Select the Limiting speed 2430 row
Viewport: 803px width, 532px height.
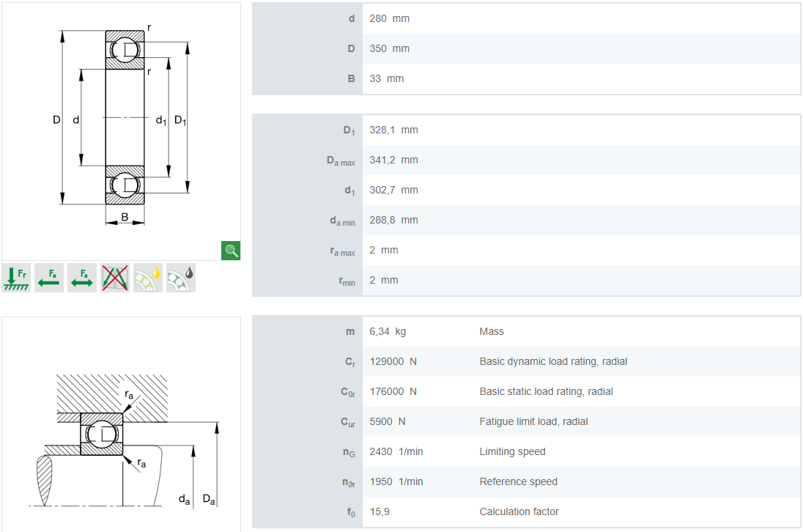tap(527, 451)
